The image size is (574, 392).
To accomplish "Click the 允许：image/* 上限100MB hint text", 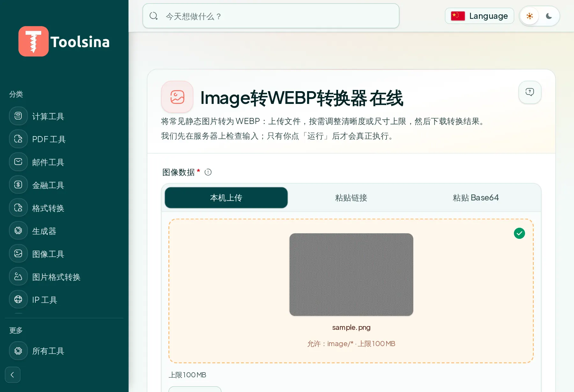I will pos(351,344).
